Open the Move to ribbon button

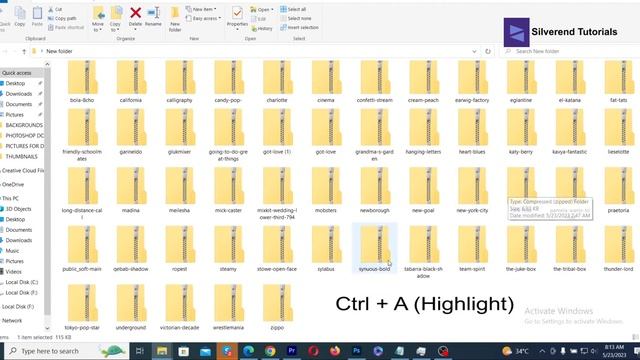pos(98,19)
